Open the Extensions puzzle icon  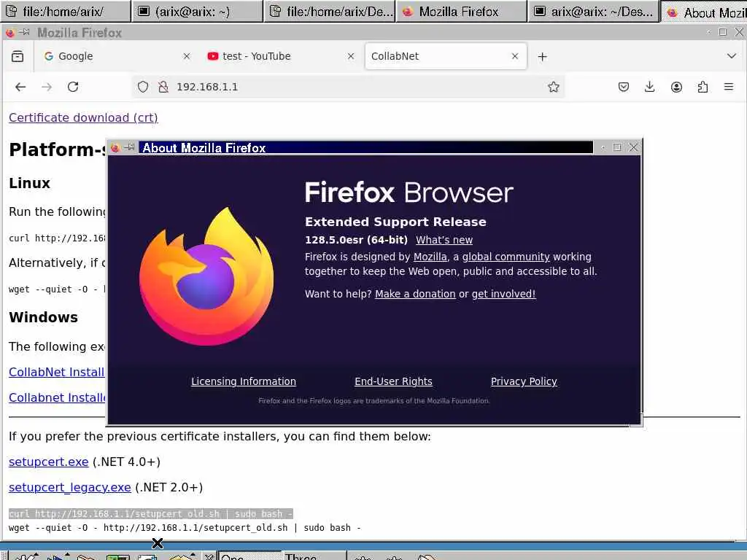[703, 87]
